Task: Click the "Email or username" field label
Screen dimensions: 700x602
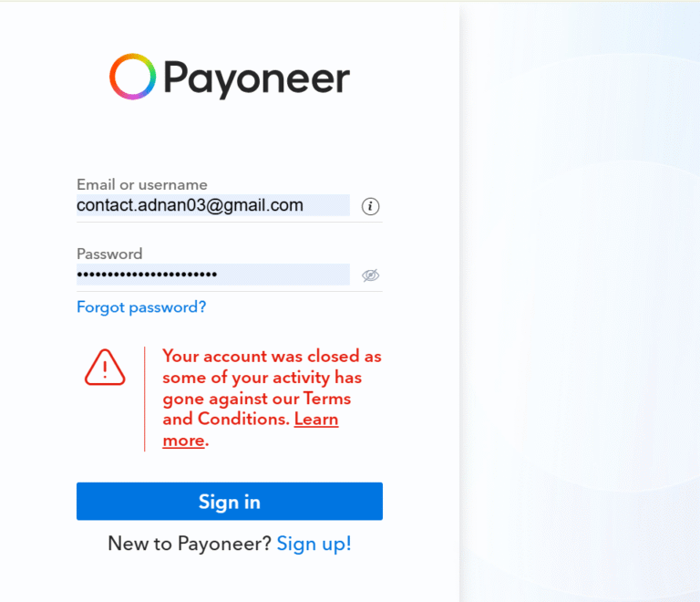Action: pyautogui.click(x=142, y=184)
